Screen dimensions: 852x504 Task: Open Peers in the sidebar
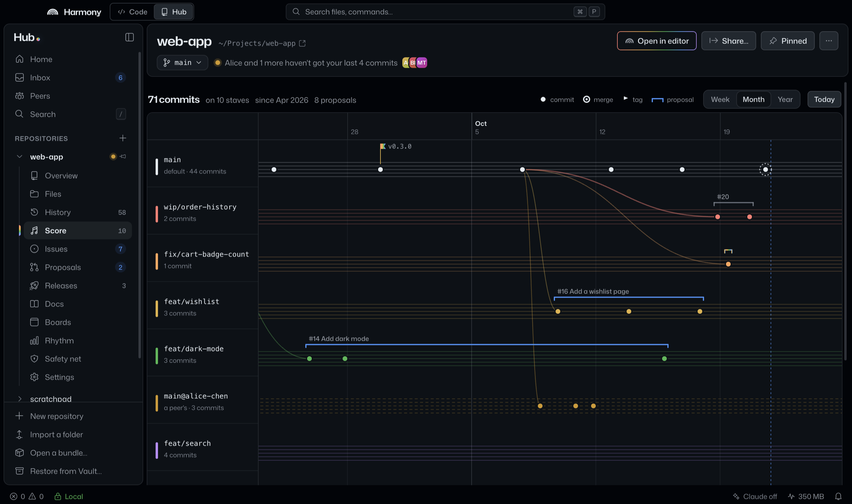tap(71, 96)
